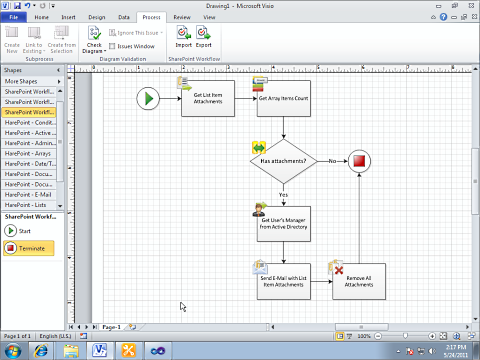Select Send E-Mail with List Item Attachments shape
This screenshot has width=480, height=360.
pos(284,281)
